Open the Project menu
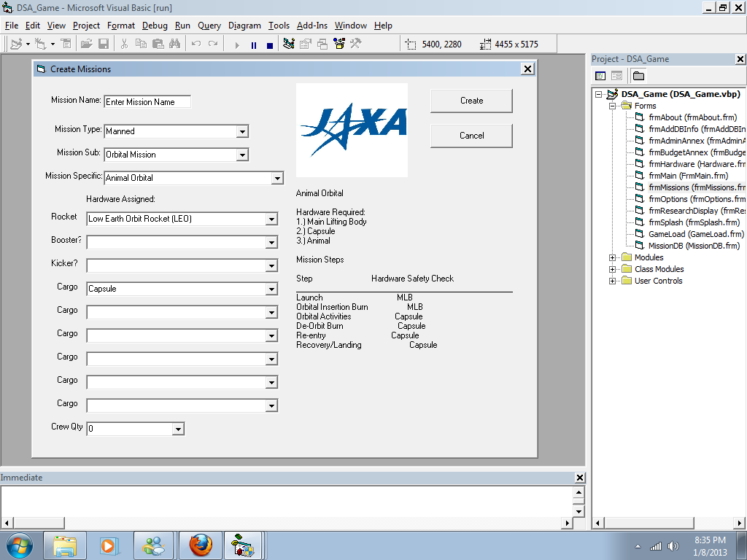The width and height of the screenshot is (747, 560). click(86, 26)
